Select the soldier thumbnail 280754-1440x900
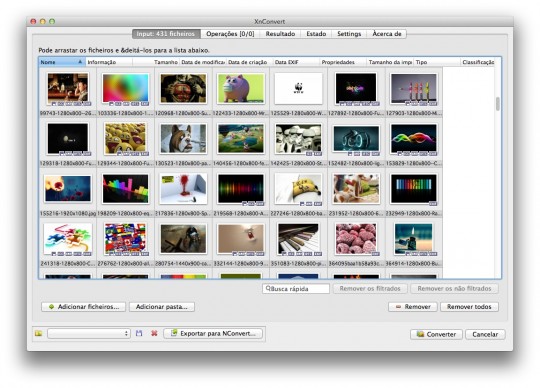Image resolution: width=540 pixels, height=388 pixels. pos(183,239)
